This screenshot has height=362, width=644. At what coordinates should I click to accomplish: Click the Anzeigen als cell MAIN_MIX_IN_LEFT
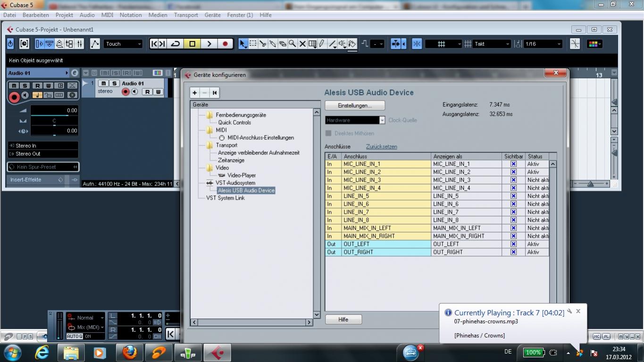pos(467,228)
